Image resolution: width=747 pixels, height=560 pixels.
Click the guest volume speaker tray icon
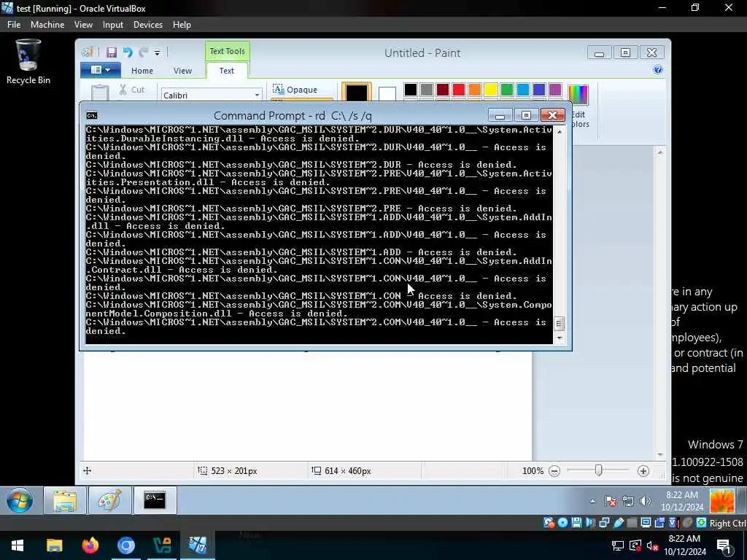(x=646, y=501)
